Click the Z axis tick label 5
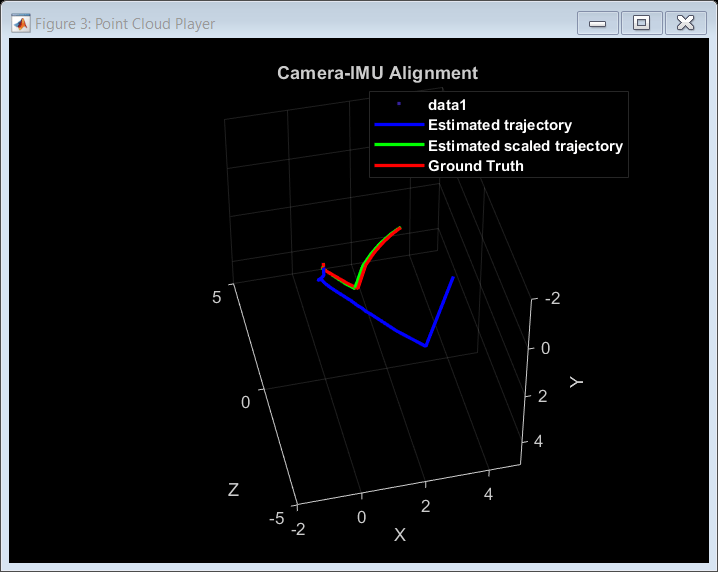The height and width of the screenshot is (572, 718). pos(217,297)
